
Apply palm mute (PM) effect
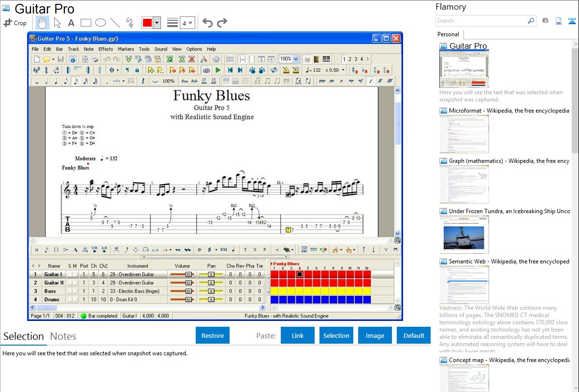pos(224,250)
